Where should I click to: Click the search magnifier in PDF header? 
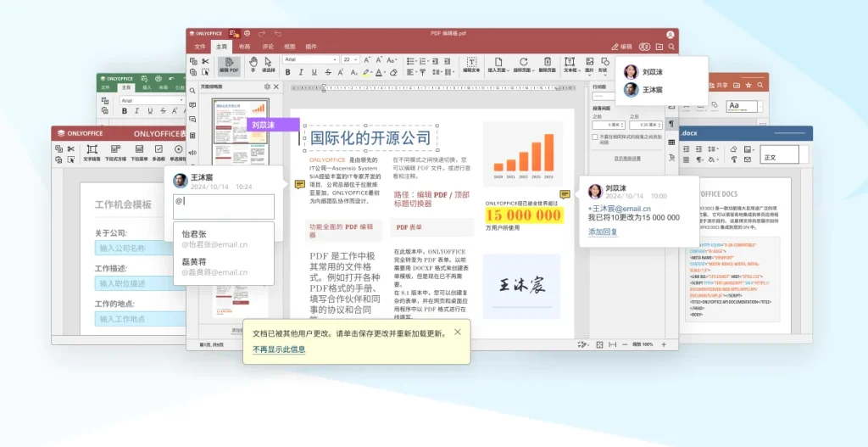pyautogui.click(x=671, y=47)
